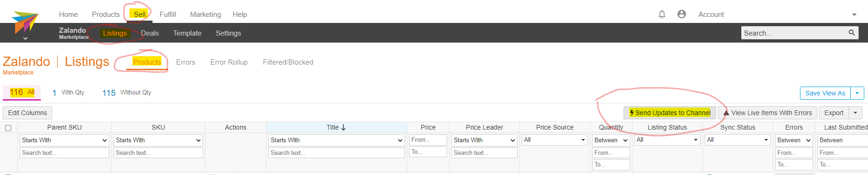Click View Live Items With Errors
868x175 pixels.
pyautogui.click(x=768, y=113)
